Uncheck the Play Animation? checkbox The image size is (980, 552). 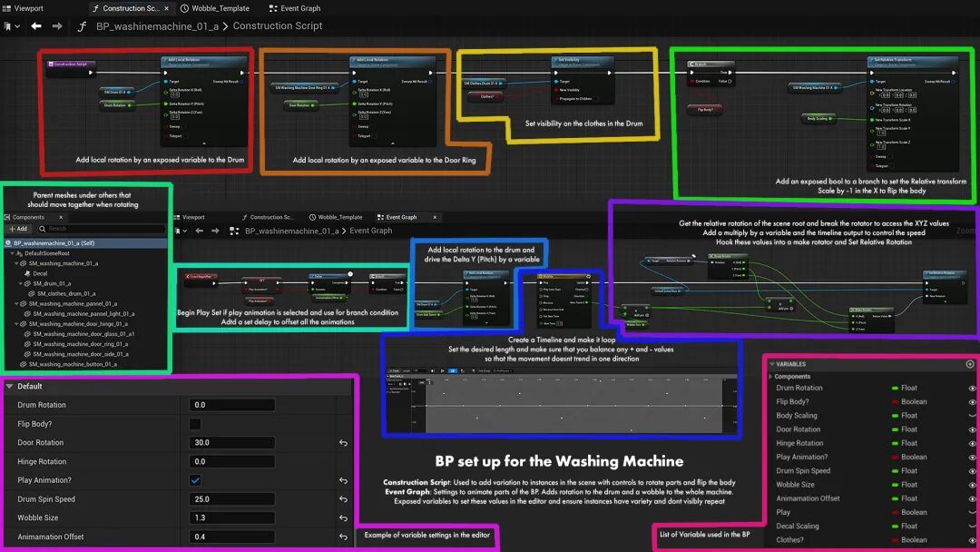[195, 481]
